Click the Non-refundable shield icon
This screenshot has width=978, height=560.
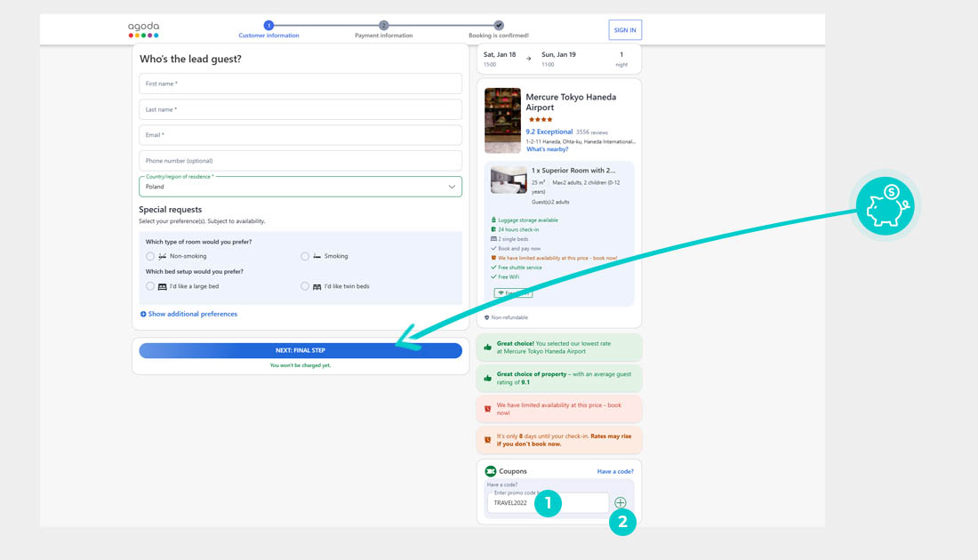(487, 317)
